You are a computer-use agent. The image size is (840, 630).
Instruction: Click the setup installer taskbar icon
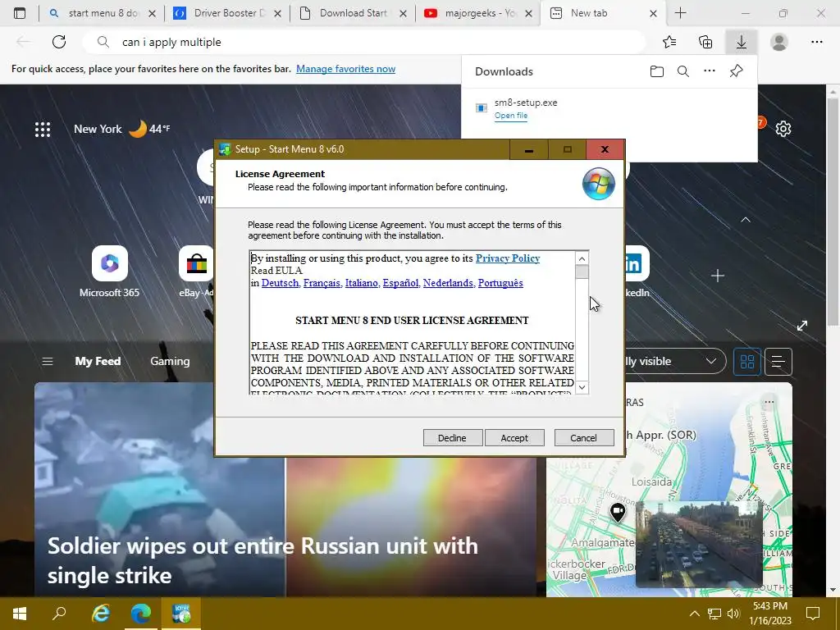[181, 614]
